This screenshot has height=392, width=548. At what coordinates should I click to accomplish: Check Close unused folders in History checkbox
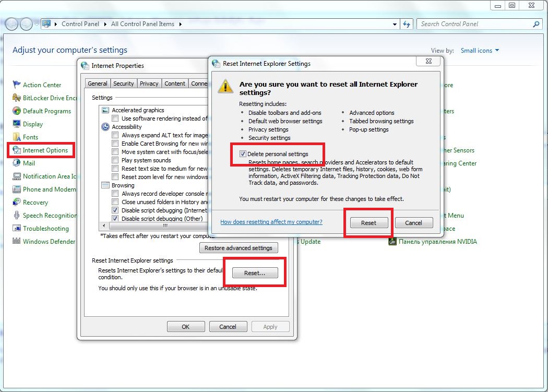point(115,202)
